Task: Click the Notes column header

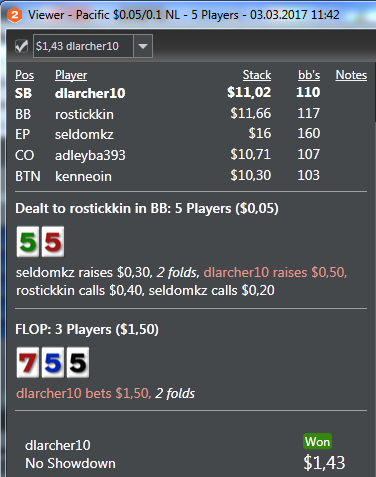Action: tap(351, 75)
